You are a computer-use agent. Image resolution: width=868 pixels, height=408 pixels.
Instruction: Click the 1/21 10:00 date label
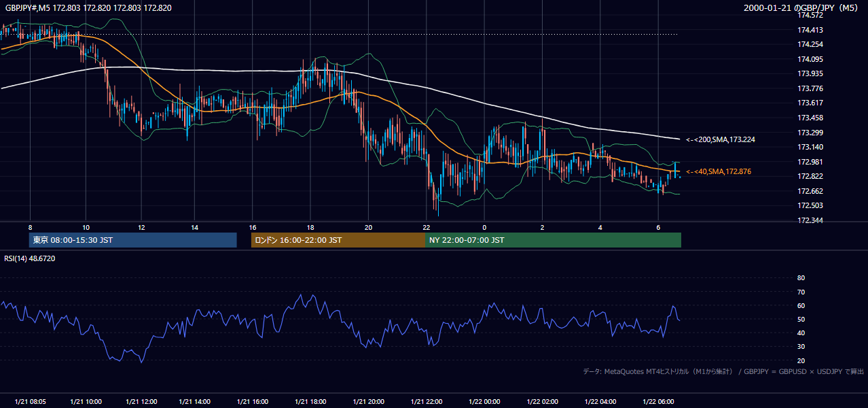[x=86, y=402]
